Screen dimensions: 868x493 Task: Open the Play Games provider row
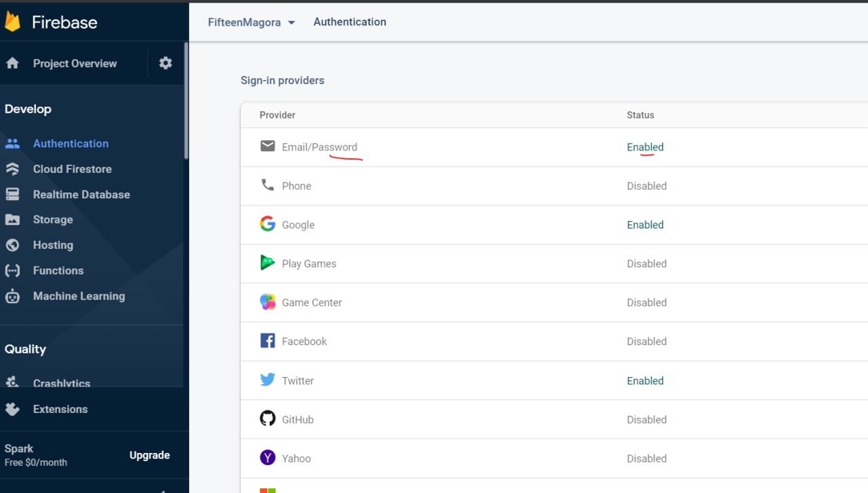pos(555,264)
